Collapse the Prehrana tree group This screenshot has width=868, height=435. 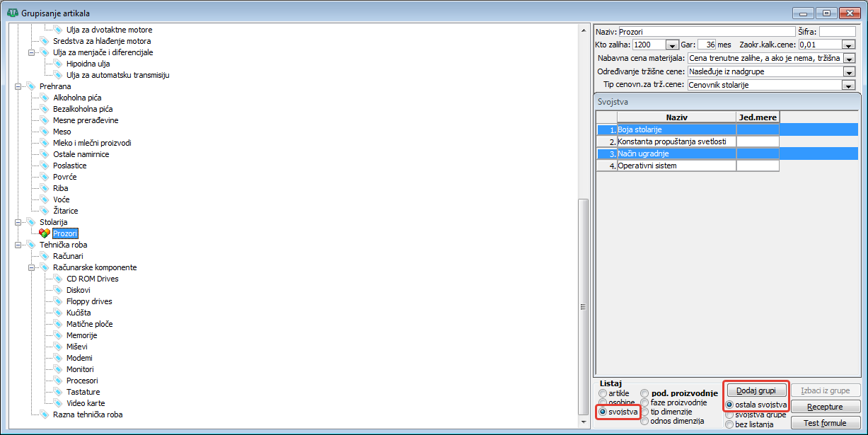point(18,86)
